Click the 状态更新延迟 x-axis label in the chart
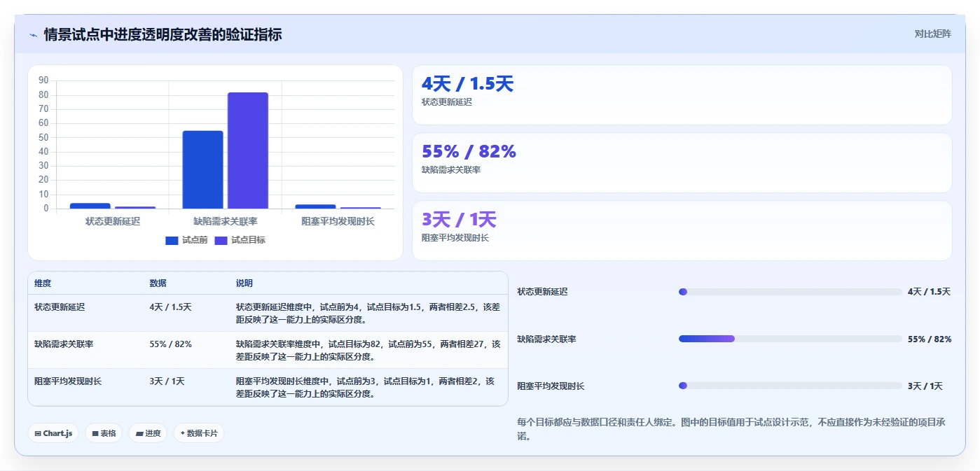The width and height of the screenshot is (980, 471). pos(113,221)
